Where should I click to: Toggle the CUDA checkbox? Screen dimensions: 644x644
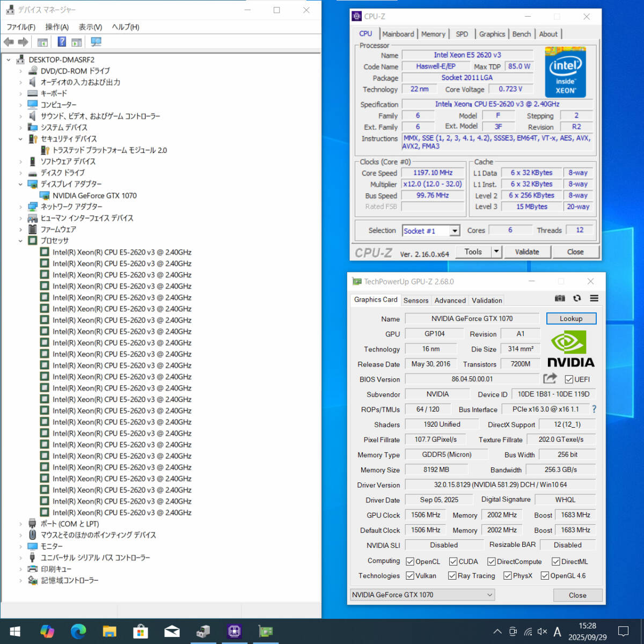tap(453, 561)
